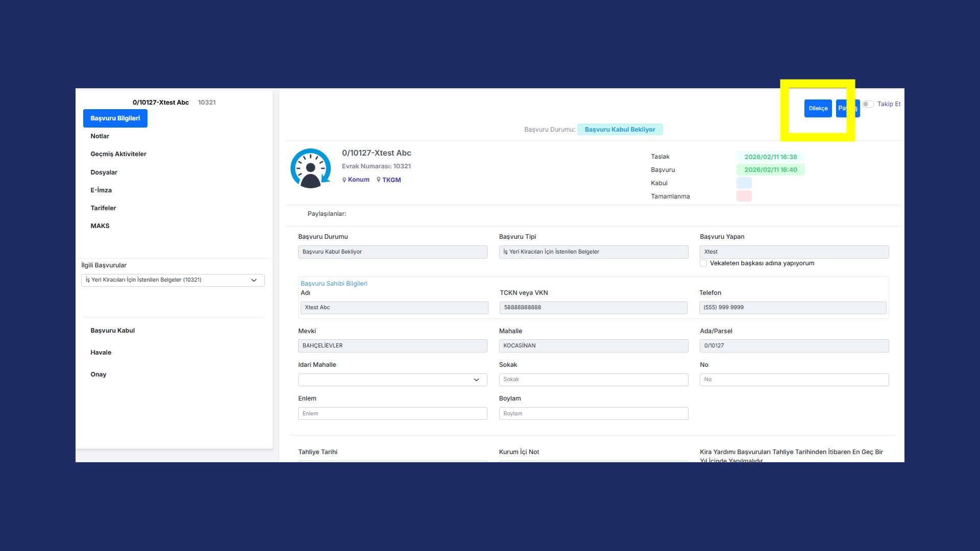Open the Tarifeler section
This screenshot has height=551, width=980.
pos(103,208)
